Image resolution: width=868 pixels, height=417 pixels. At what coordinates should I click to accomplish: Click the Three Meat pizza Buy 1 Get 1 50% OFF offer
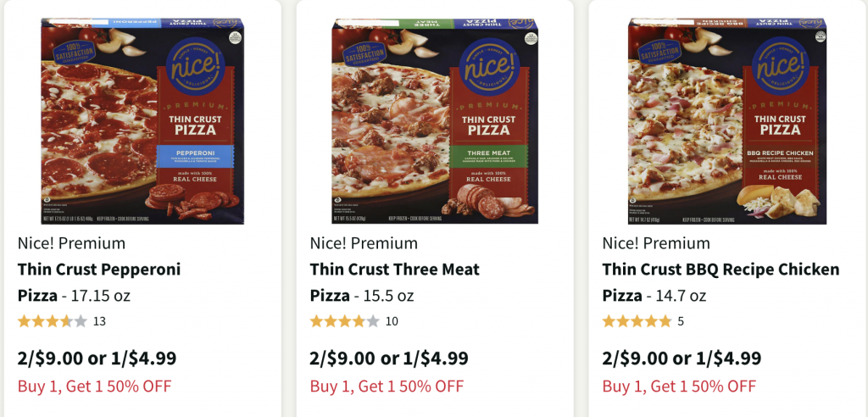[387, 386]
